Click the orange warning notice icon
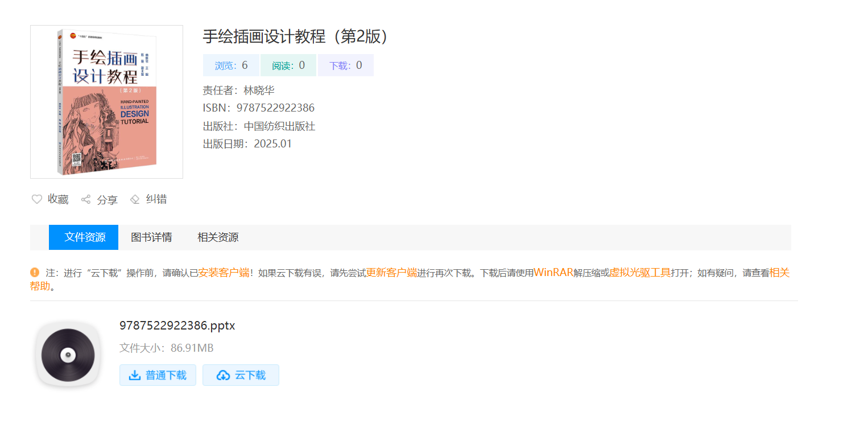Image resolution: width=868 pixels, height=428 pixels. pos(35,273)
